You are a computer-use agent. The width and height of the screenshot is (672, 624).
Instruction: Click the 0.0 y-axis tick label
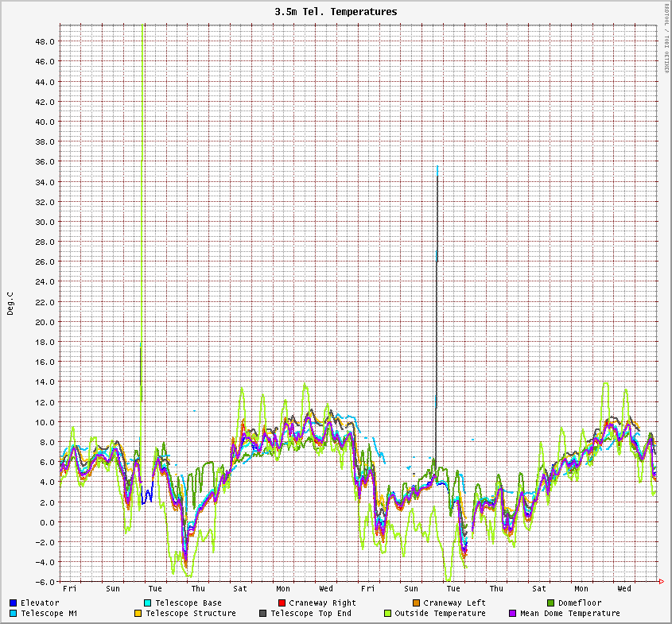pyautogui.click(x=46, y=522)
